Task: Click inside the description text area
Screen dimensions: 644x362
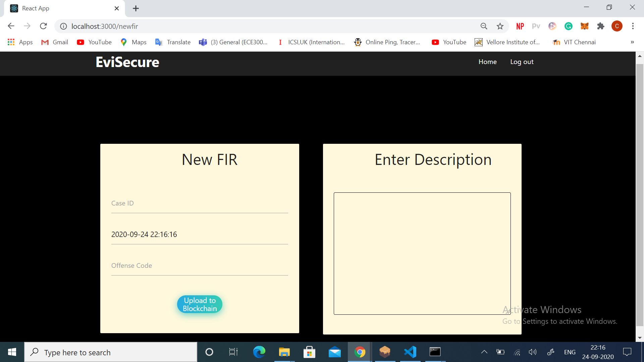Action: tap(422, 253)
